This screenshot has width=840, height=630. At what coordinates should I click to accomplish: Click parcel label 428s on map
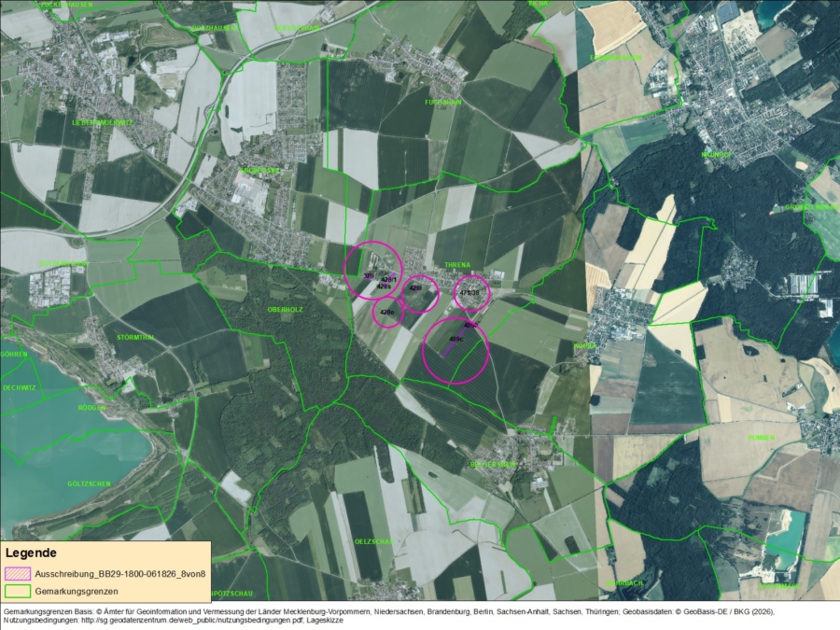click(x=384, y=287)
